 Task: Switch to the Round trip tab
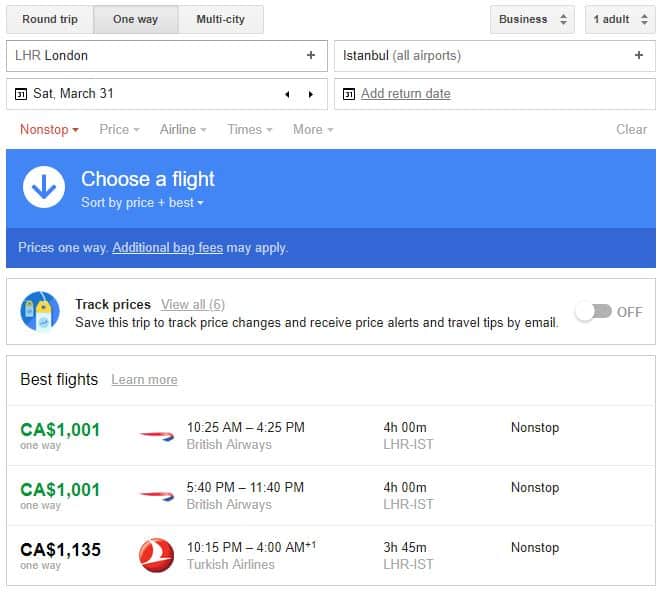(x=50, y=20)
